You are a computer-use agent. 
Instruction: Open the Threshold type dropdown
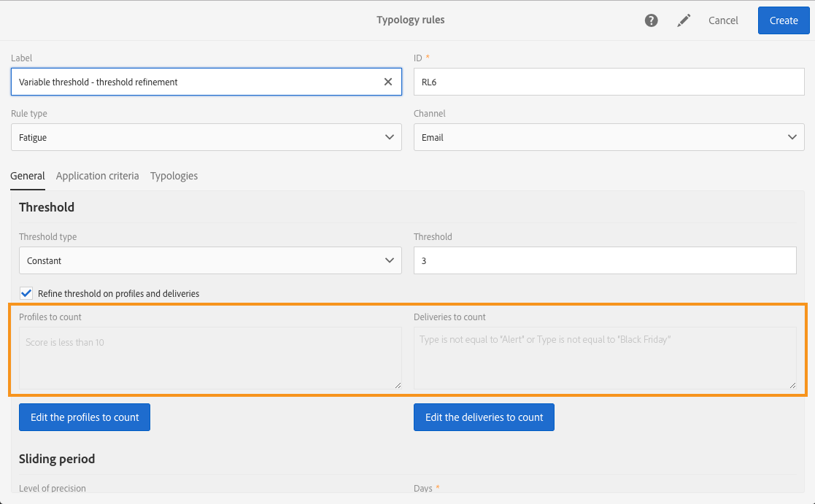(x=210, y=260)
